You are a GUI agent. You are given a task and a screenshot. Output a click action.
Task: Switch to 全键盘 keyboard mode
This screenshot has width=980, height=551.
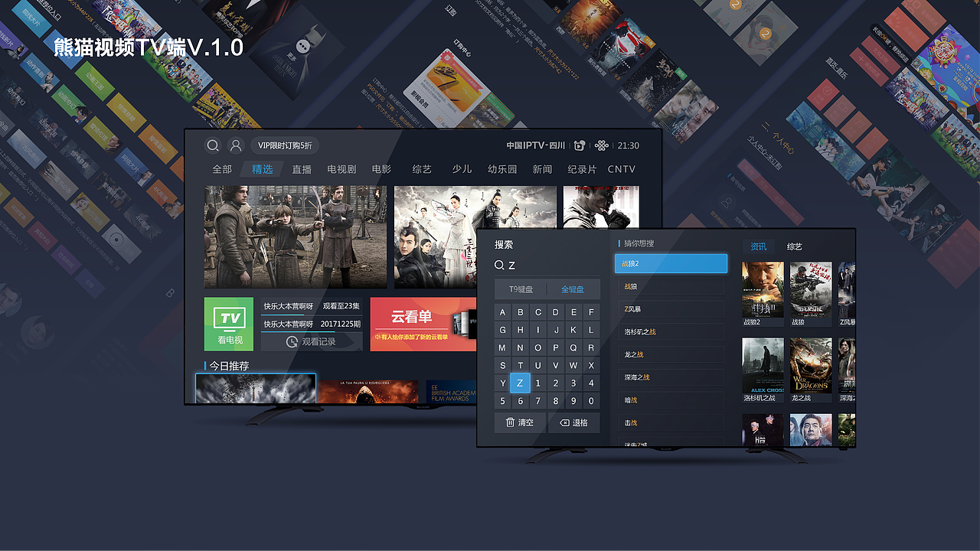click(573, 289)
